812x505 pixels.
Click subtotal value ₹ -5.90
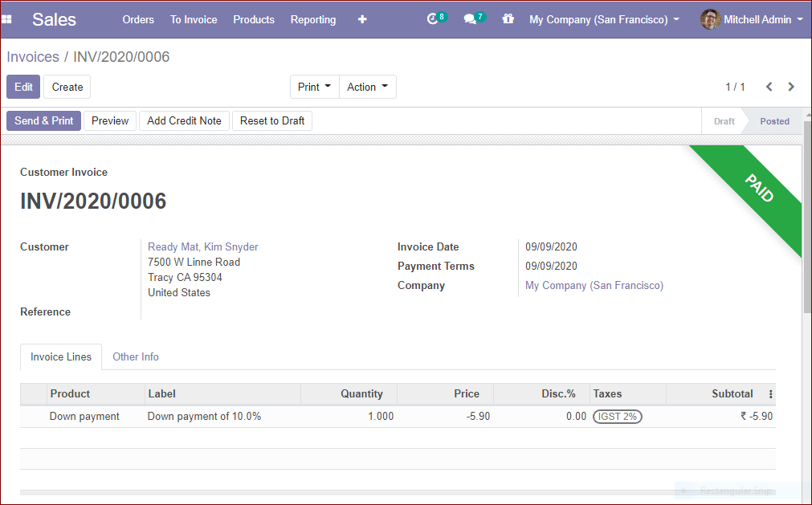tap(756, 417)
